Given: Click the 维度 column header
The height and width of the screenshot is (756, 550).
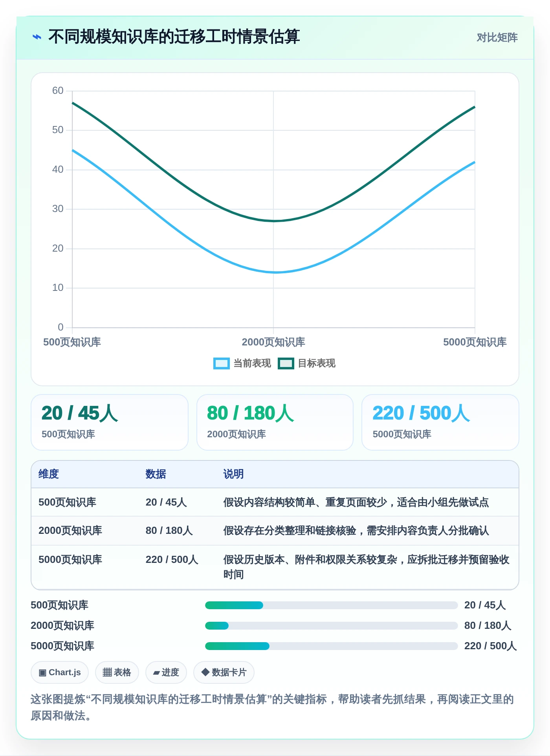Looking at the screenshot, I should click(49, 474).
